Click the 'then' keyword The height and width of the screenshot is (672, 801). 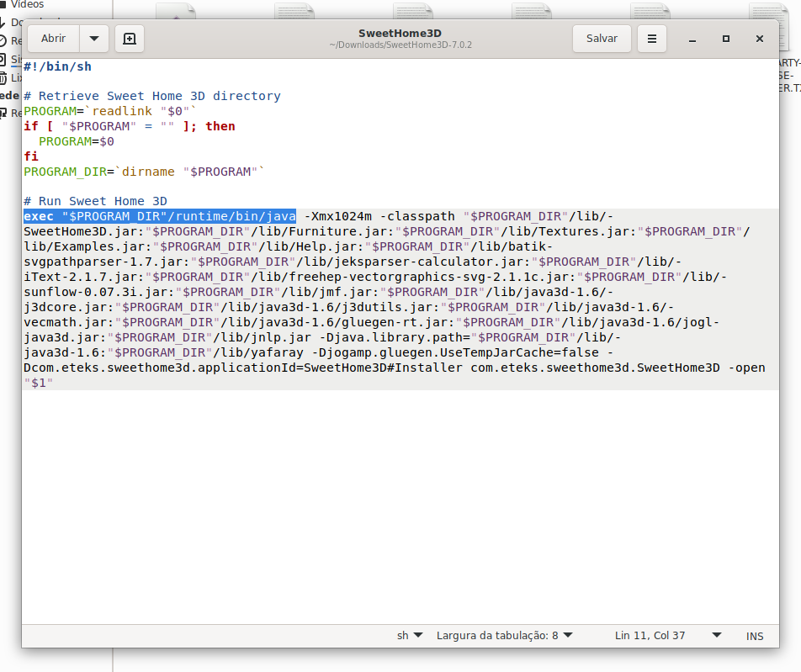[220, 126]
